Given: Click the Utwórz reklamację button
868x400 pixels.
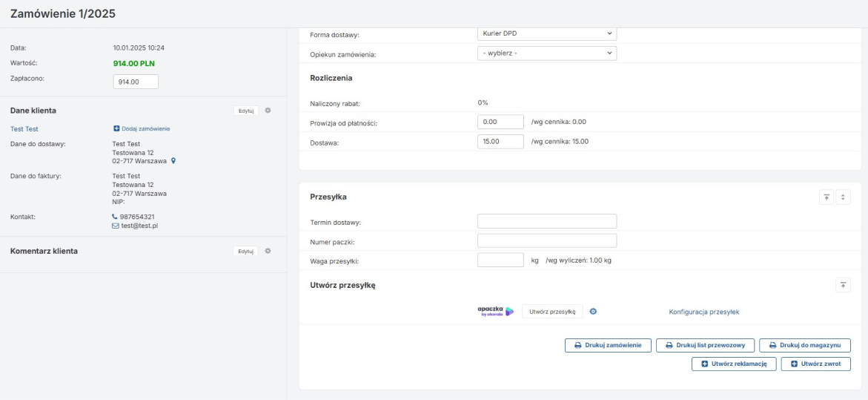Looking at the screenshot, I should [x=734, y=364].
